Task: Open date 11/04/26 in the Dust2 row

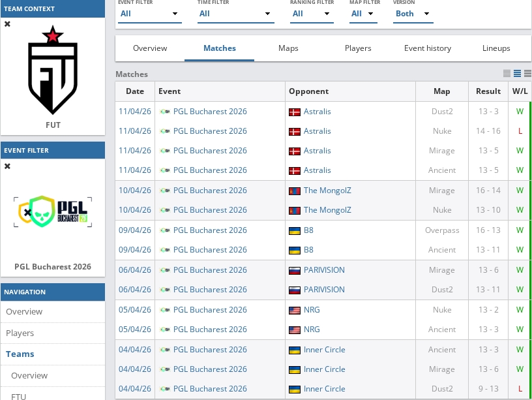Action: coord(135,112)
